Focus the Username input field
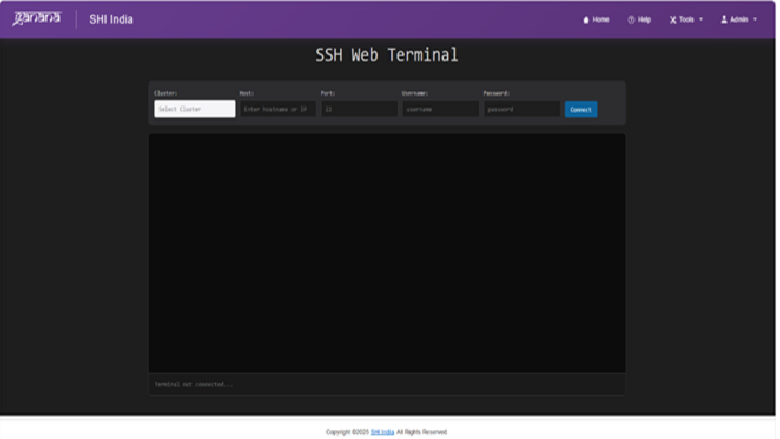This screenshot has width=780, height=439. coord(440,109)
